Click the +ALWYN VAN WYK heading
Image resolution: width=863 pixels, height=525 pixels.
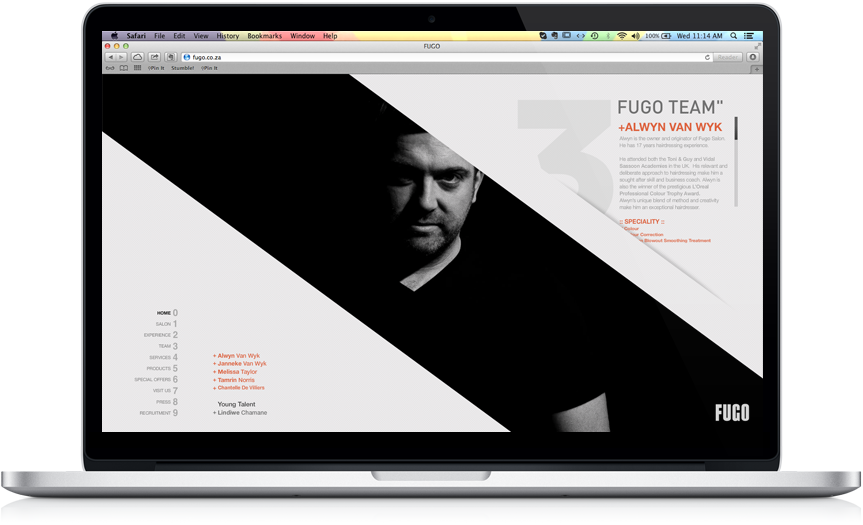(x=670, y=127)
